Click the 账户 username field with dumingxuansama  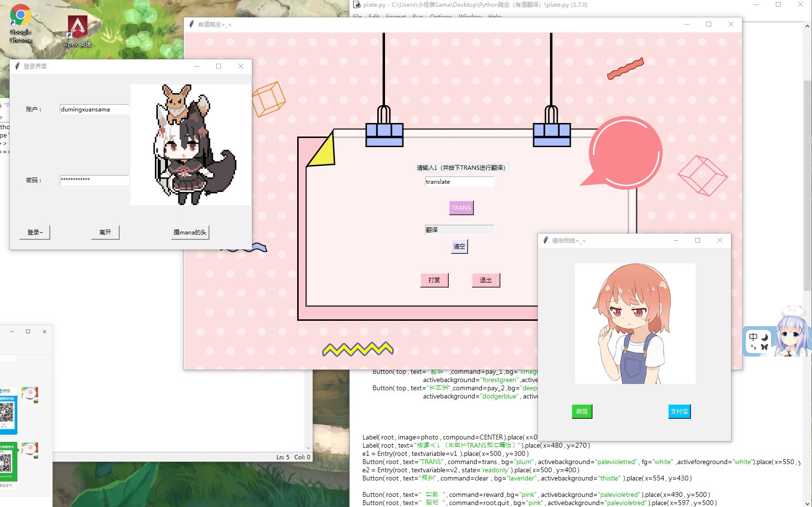tap(94, 110)
